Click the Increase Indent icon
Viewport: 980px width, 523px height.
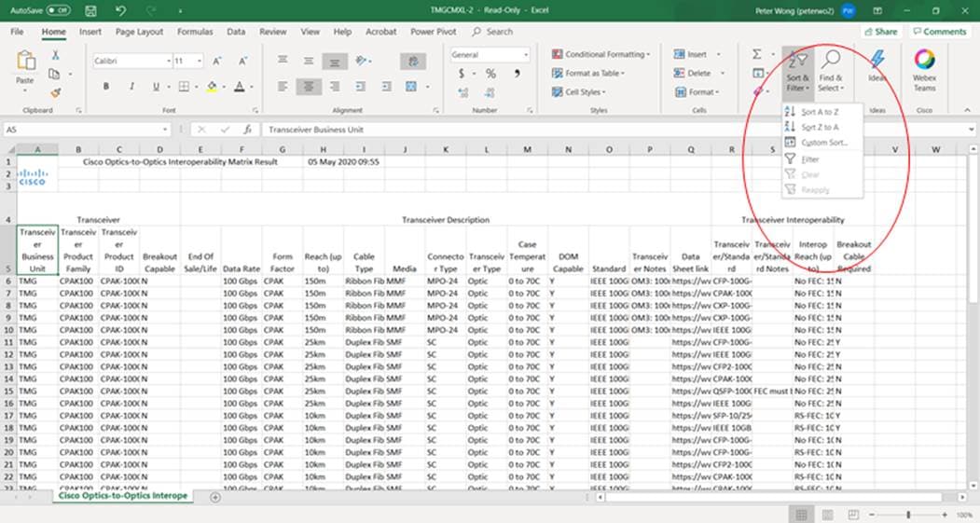pos(387,86)
